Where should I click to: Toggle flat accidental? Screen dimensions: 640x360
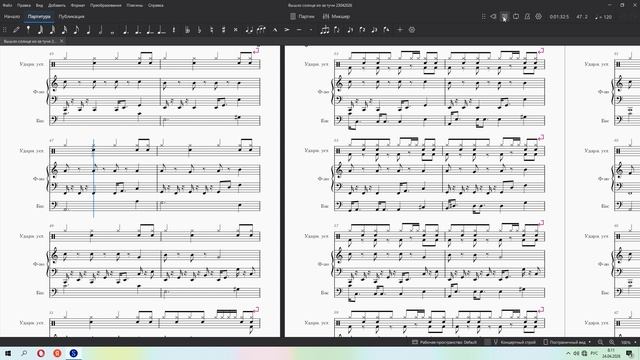coord(199,29)
